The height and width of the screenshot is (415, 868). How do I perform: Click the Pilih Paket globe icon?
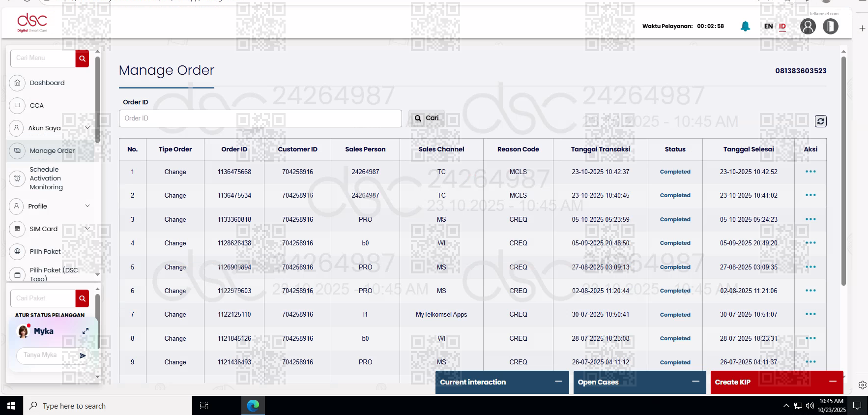[x=17, y=251]
